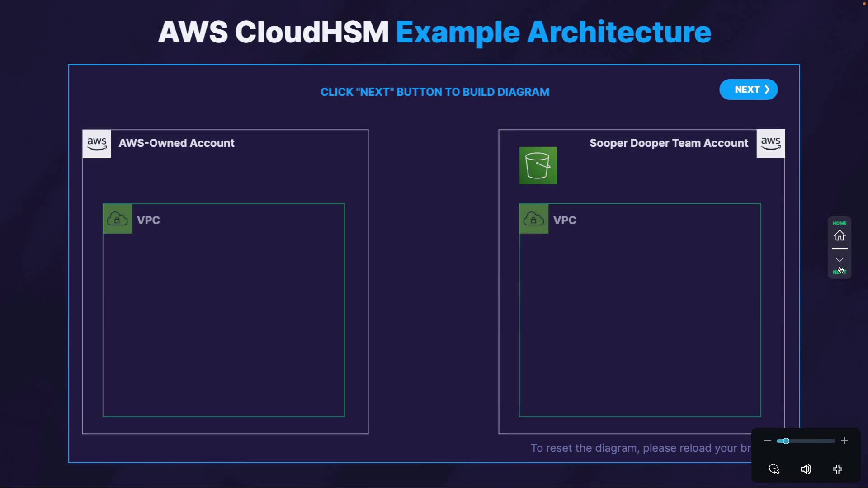Click the Home navigation icon
Screen dimensions: 868x488
coord(840,236)
